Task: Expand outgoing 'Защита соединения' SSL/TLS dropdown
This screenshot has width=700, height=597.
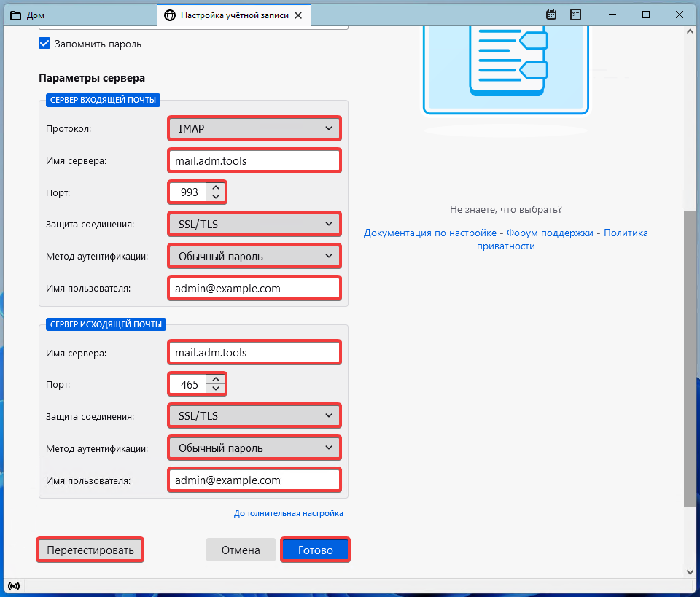Action: pyautogui.click(x=254, y=416)
